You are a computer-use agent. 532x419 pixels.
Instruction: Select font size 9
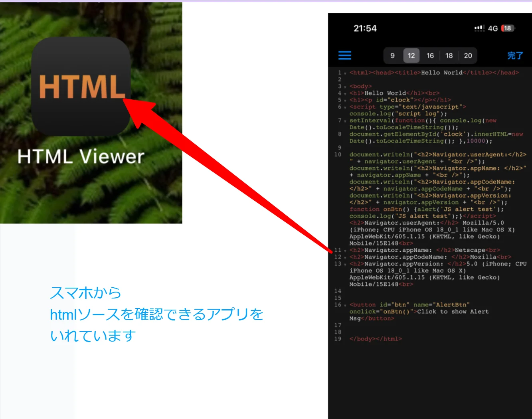pos(393,55)
